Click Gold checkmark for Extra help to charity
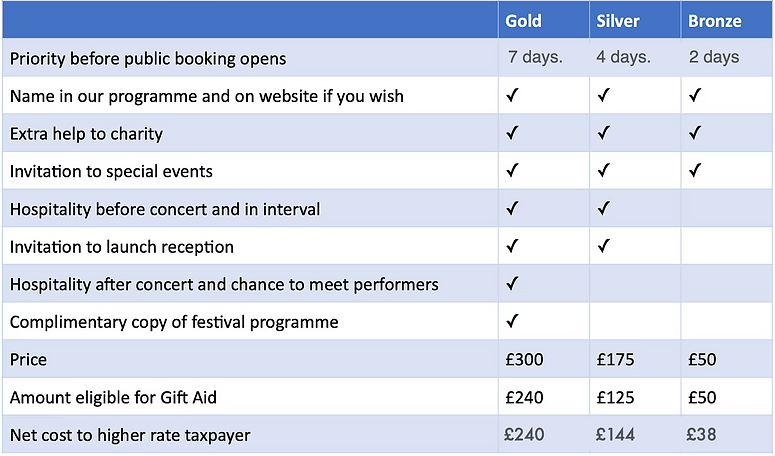Viewport: 775px width, 456px height. click(x=512, y=133)
